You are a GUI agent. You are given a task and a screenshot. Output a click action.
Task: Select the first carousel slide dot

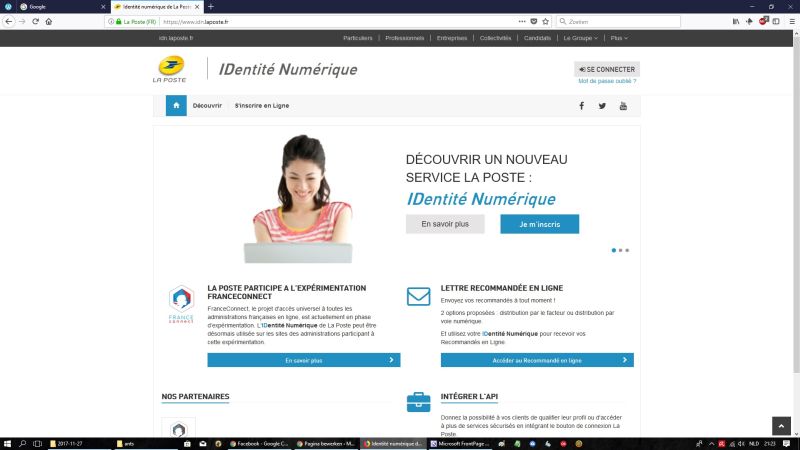(613, 250)
